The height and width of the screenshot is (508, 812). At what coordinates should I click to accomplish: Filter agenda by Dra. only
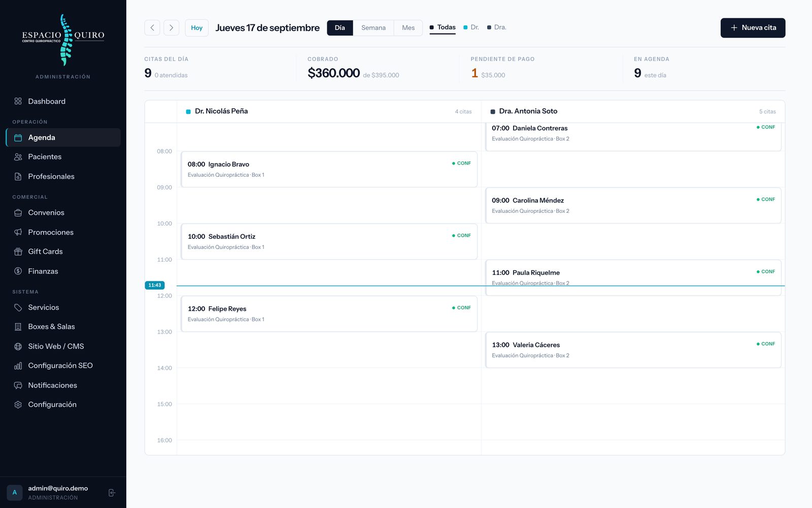coord(497,27)
